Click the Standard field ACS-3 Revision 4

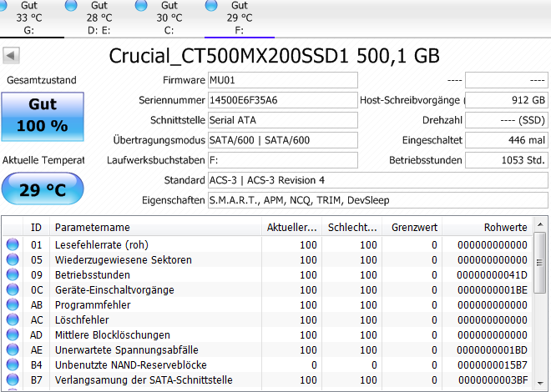coord(377,180)
